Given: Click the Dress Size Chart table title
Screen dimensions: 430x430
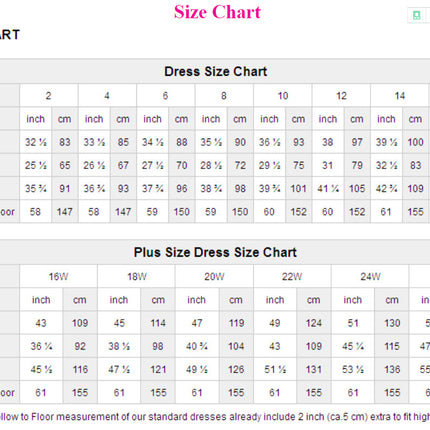Looking at the screenshot, I should (216, 71).
